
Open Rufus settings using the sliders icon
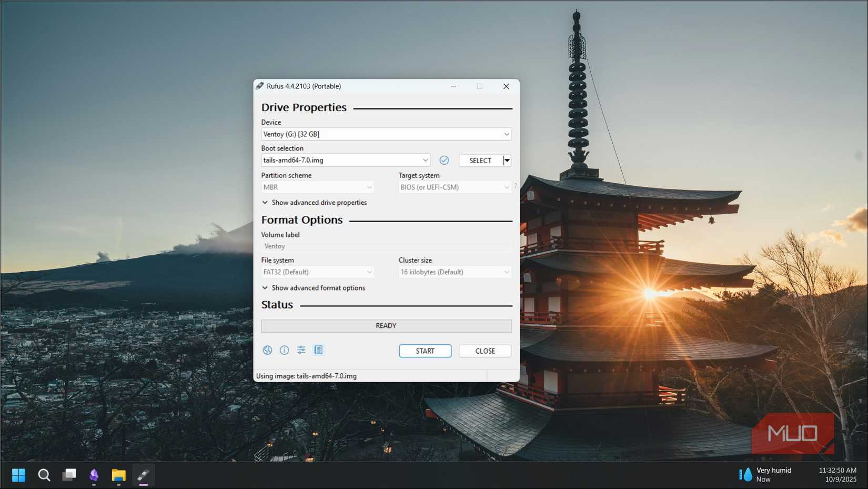click(x=301, y=350)
